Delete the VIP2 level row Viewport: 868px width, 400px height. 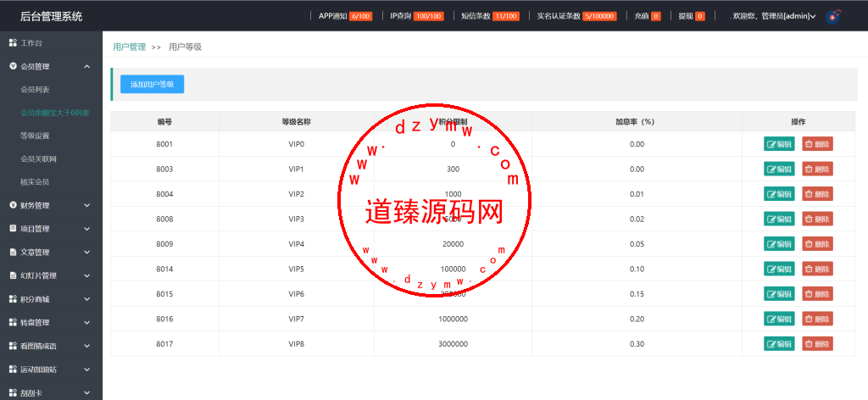click(x=818, y=193)
